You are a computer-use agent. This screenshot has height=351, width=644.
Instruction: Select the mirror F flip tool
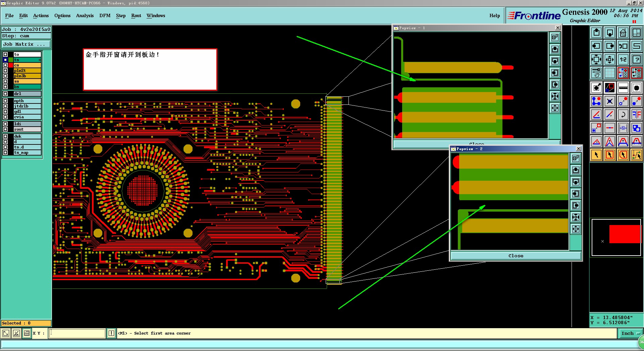click(x=636, y=115)
